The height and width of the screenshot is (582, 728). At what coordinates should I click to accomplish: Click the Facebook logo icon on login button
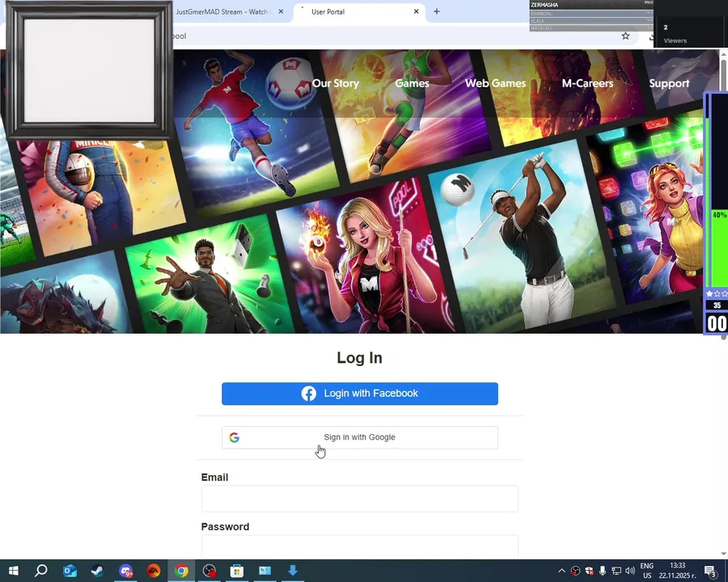click(309, 394)
